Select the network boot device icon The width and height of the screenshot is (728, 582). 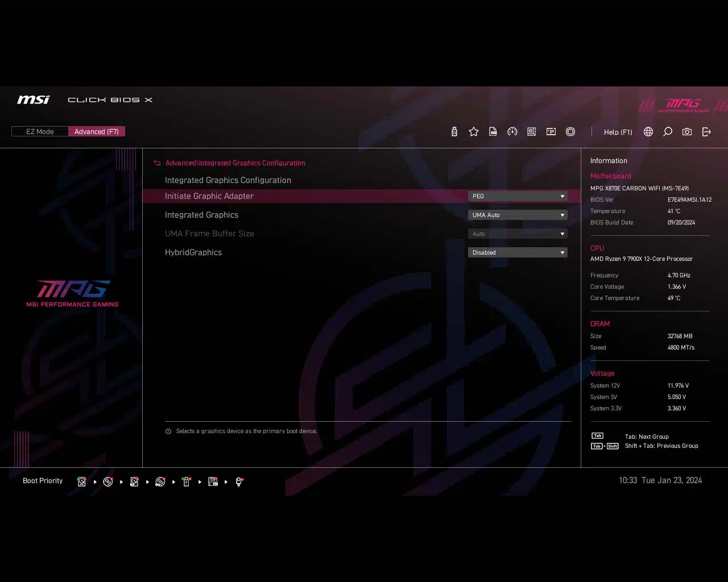point(239,481)
